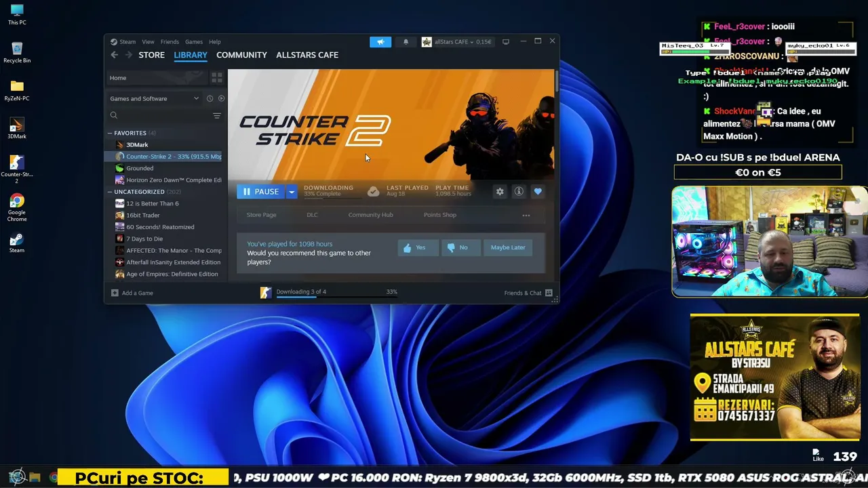This screenshot has width=868, height=488.
Task: Click the Friends & Chat grid icon
Action: point(549,293)
